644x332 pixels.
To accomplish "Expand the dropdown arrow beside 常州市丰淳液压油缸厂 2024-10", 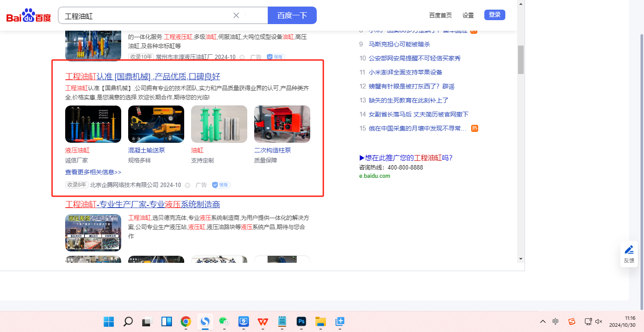I will (x=242, y=57).
